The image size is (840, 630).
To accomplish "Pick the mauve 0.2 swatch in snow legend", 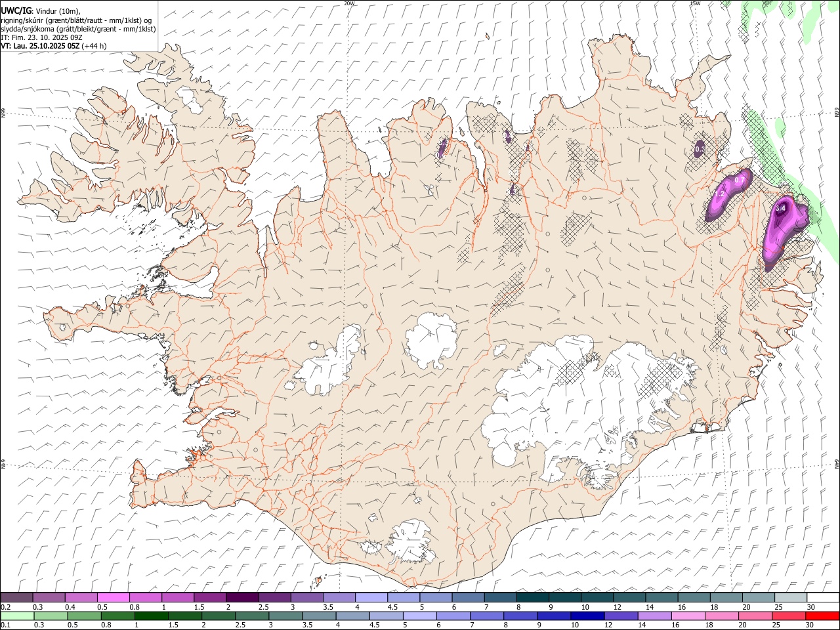I will pos(16,598).
